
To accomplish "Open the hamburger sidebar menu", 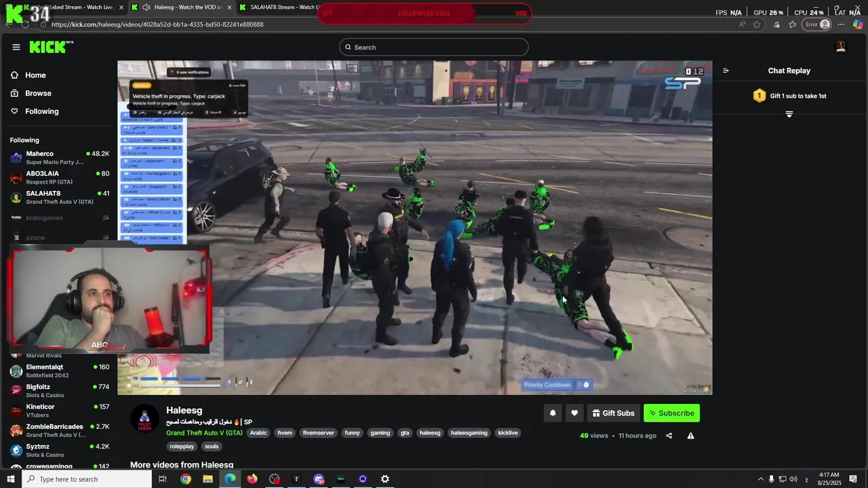I will [x=16, y=47].
